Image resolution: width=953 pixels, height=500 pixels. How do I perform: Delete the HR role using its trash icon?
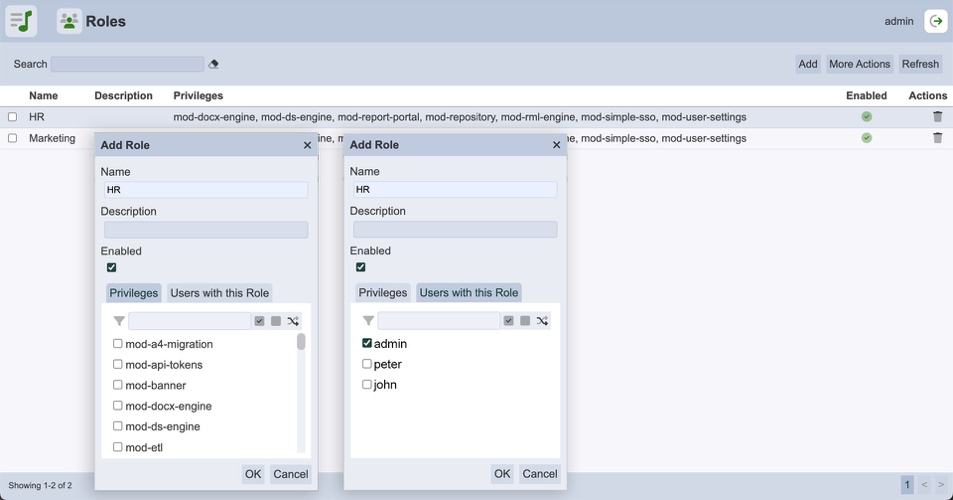coord(937,117)
